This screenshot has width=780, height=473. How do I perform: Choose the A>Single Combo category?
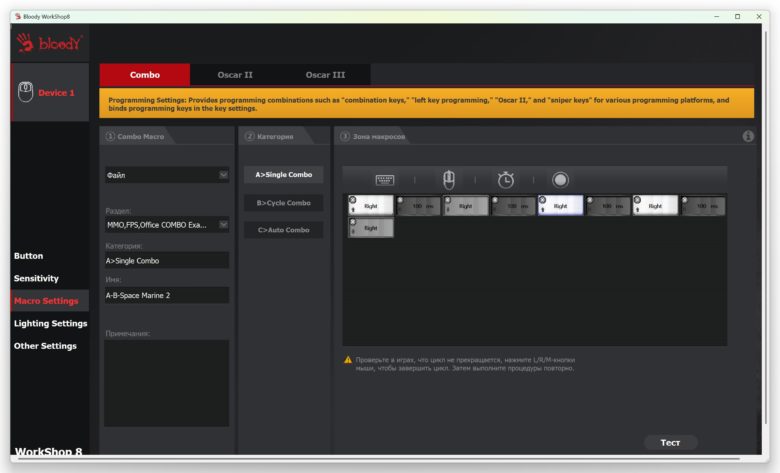click(x=284, y=175)
